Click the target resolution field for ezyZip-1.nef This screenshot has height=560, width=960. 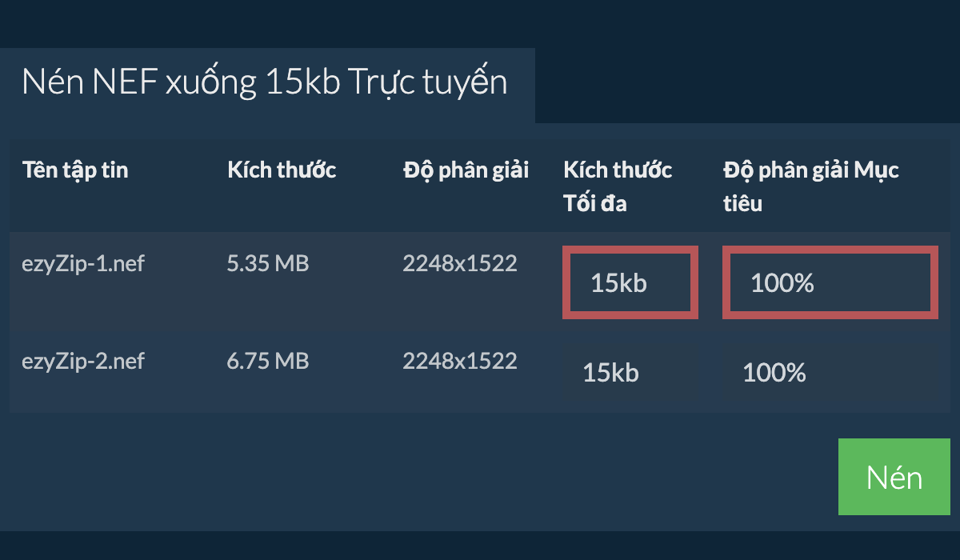point(830,282)
